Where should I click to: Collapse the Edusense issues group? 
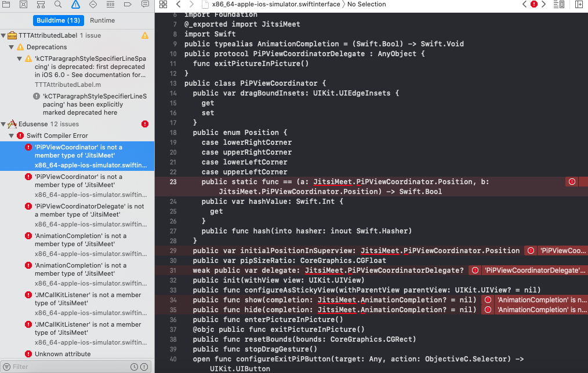click(3, 124)
